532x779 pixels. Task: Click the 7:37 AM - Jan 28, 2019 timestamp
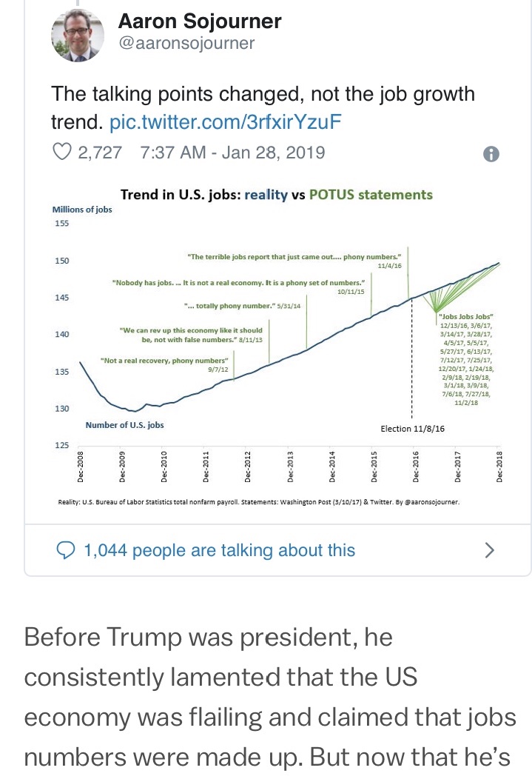232,153
